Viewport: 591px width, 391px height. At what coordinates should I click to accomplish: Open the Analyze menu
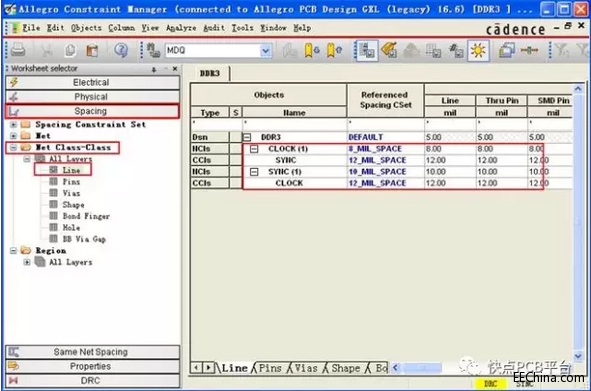point(181,28)
